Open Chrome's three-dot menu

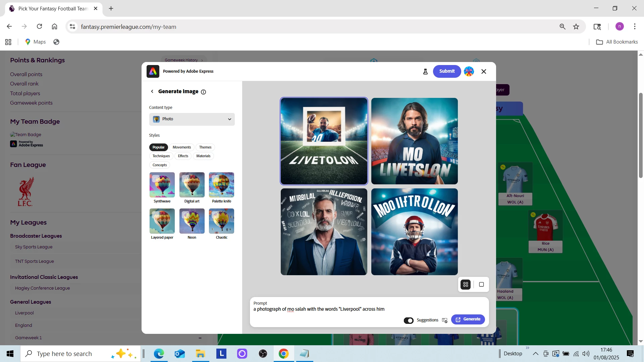tap(634, 26)
